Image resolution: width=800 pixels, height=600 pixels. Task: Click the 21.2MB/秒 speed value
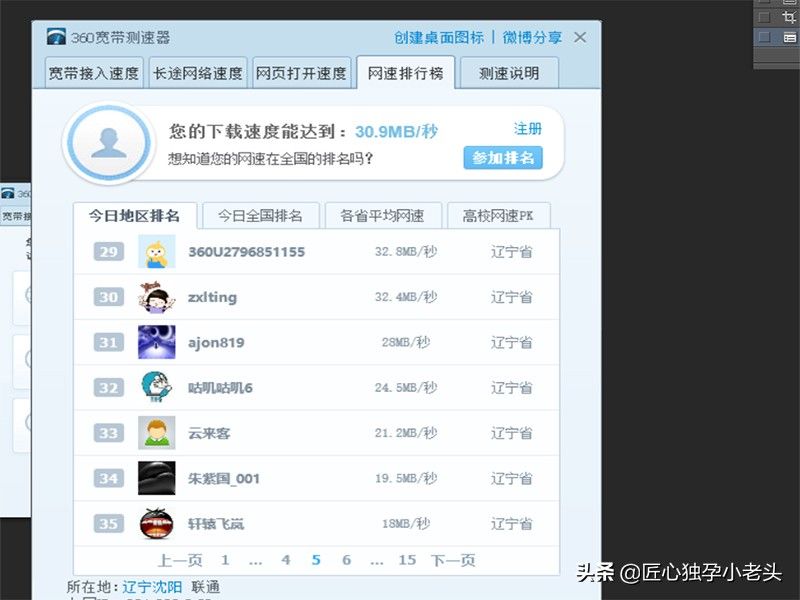pyautogui.click(x=406, y=433)
